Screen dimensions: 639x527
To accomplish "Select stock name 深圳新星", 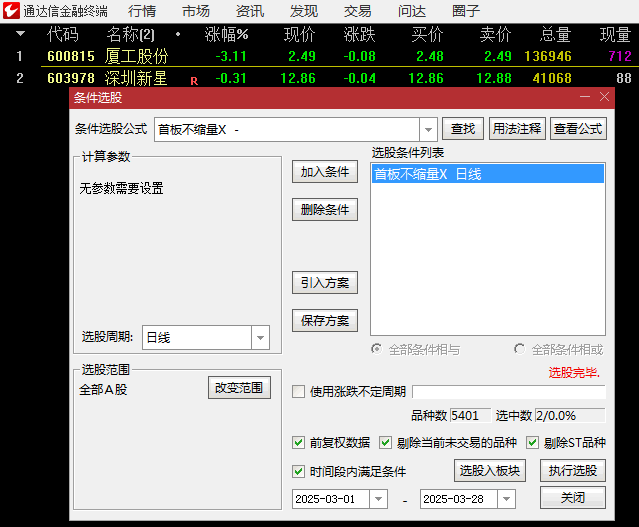I will pyautogui.click(x=136, y=78).
